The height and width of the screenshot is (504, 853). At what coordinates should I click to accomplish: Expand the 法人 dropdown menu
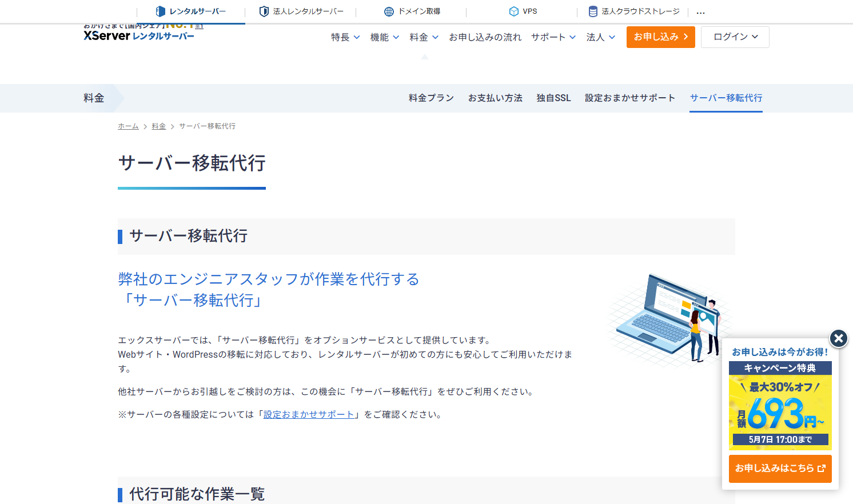click(x=601, y=37)
